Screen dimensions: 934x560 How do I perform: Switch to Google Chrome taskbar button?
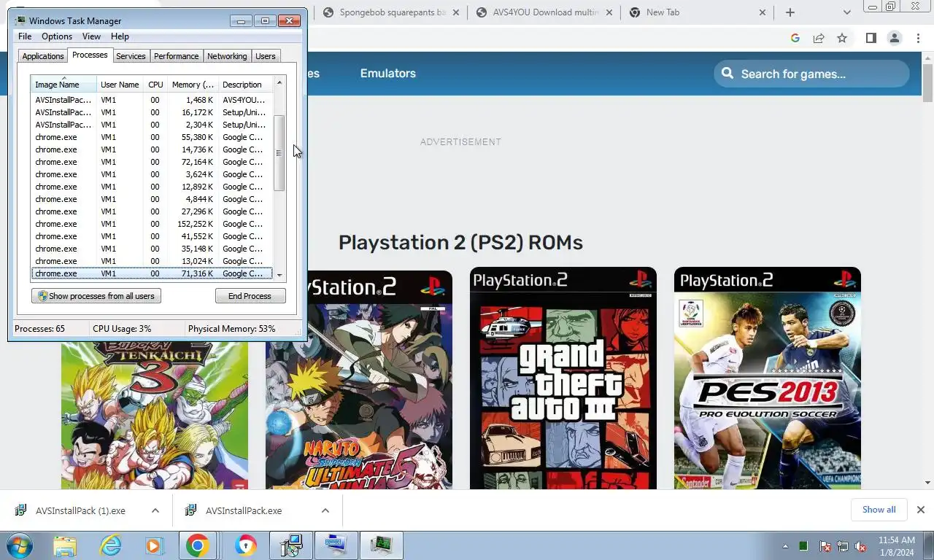coord(197,545)
